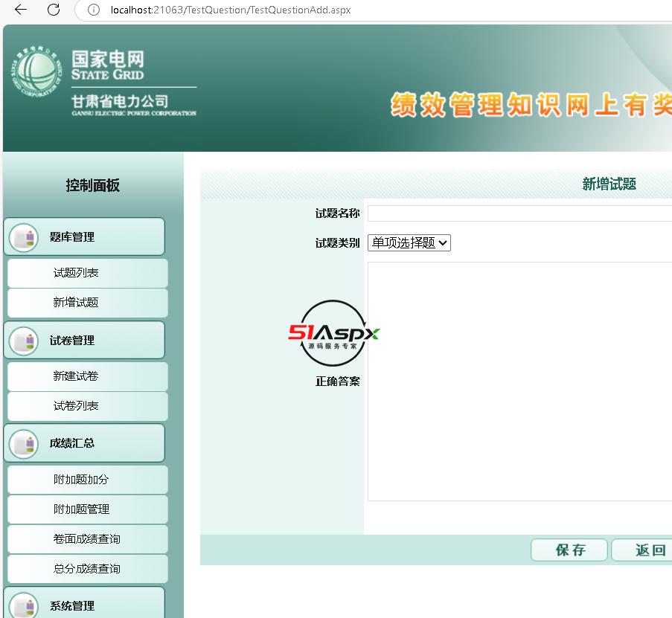The image size is (672, 618).
Task: Go to 新建试卷 page
Action: coord(87,376)
